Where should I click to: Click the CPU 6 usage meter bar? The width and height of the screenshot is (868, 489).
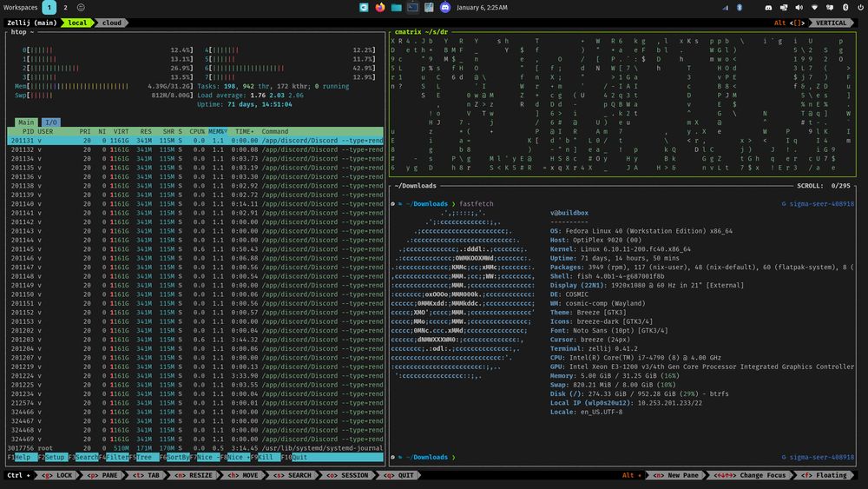pos(290,68)
